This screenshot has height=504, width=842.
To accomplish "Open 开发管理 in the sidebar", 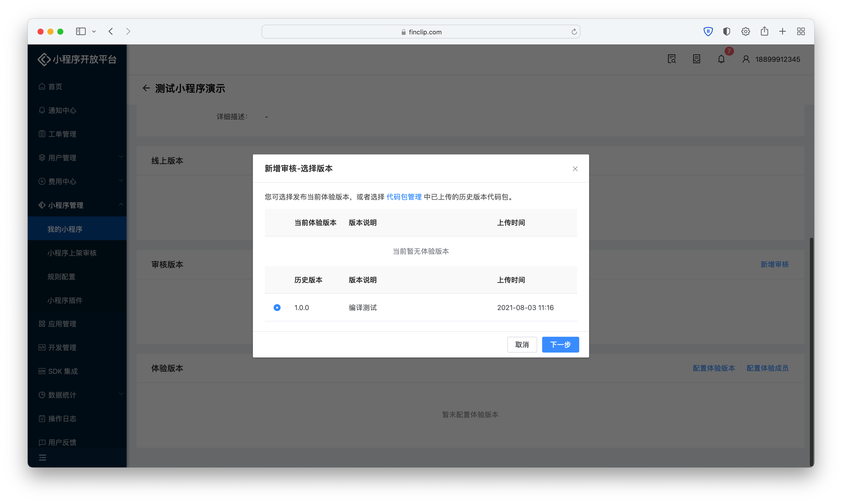I will tap(77, 347).
